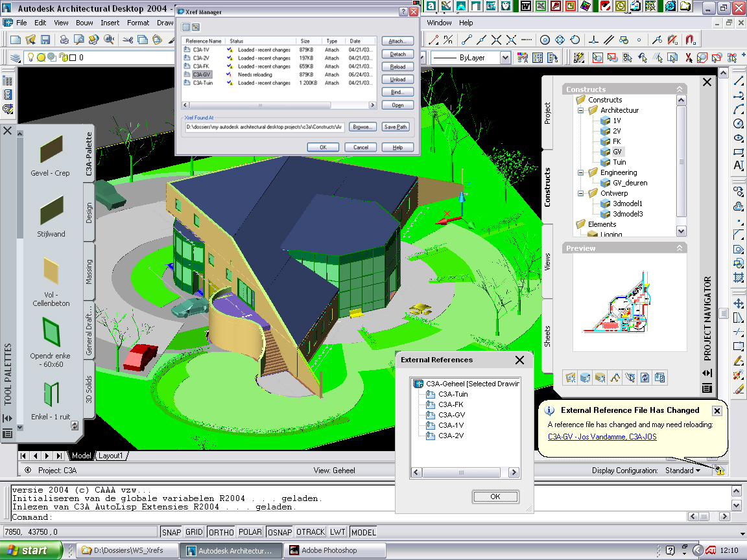This screenshot has height=560, width=747.
Task: Click the Line draw tool icon
Action: 739,80
